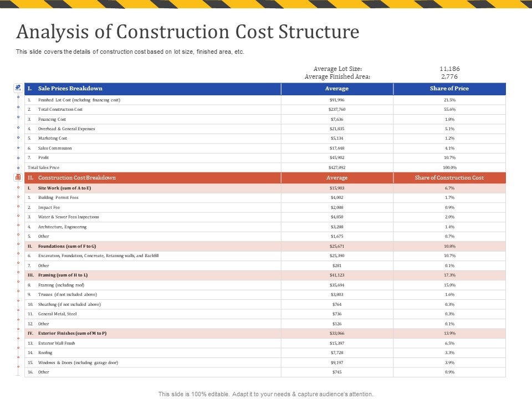
Task: Select the $237,760 value
Action: [x=337, y=110]
